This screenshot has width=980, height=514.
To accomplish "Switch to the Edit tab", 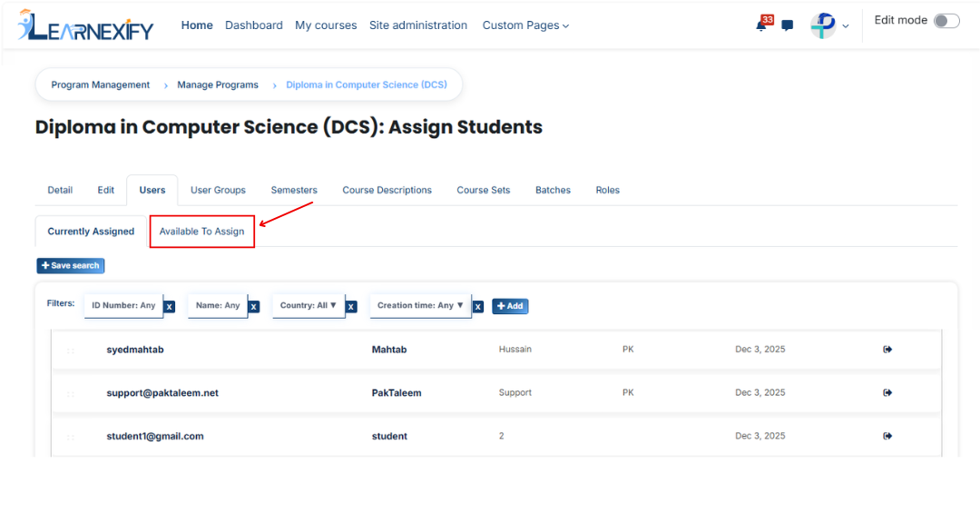I will pos(105,190).
